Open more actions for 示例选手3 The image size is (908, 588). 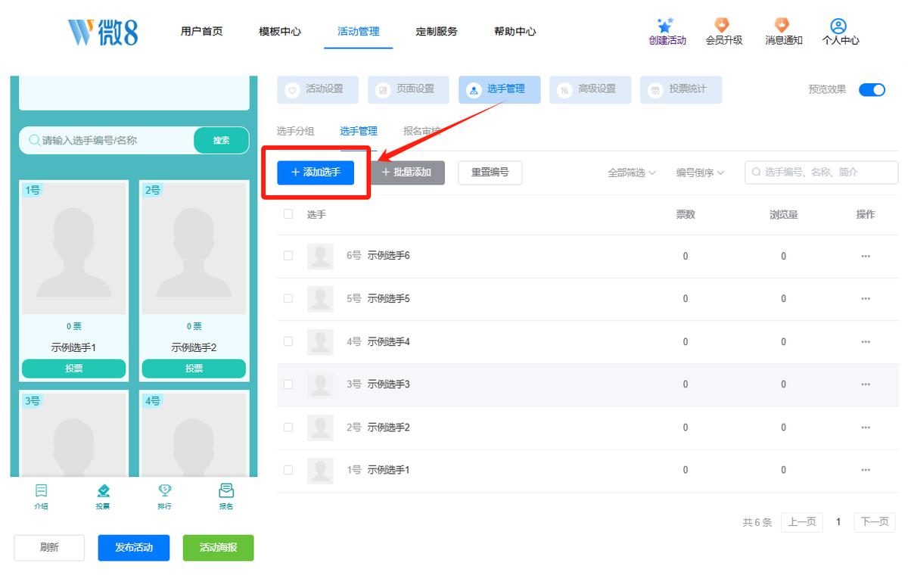(x=866, y=384)
